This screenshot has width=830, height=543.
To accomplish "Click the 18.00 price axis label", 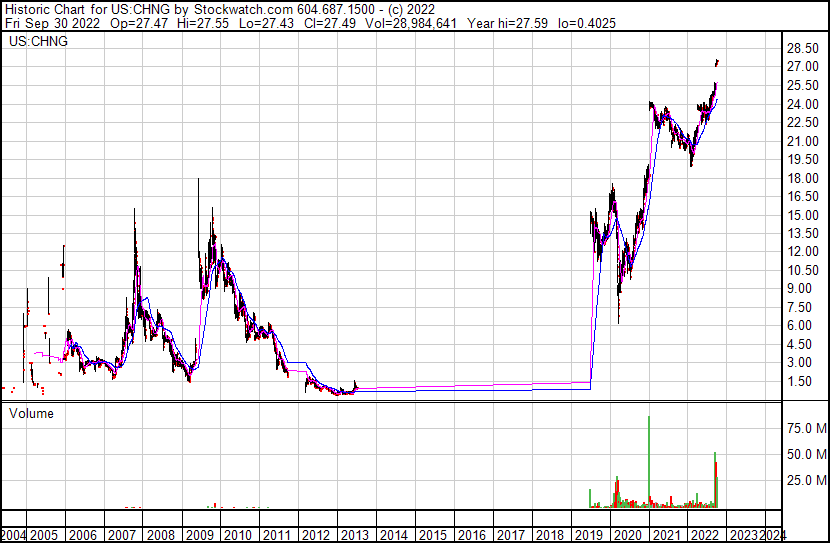I will (x=803, y=178).
